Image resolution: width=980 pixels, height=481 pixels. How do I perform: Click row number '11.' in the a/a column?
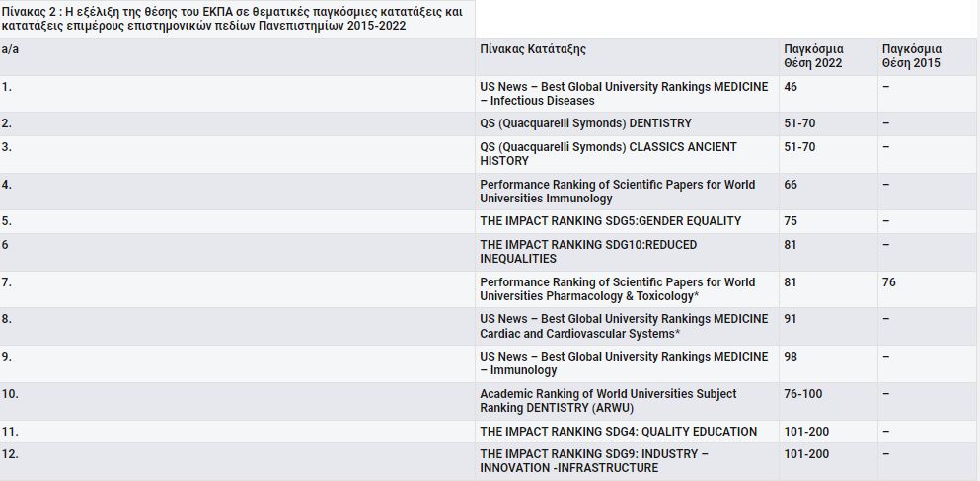coord(10,431)
